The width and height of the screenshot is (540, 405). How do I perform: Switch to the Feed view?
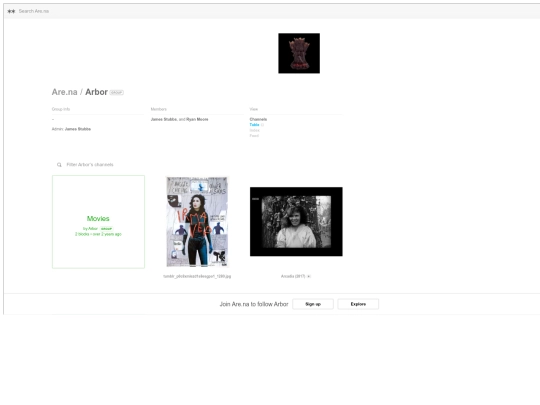[254, 136]
